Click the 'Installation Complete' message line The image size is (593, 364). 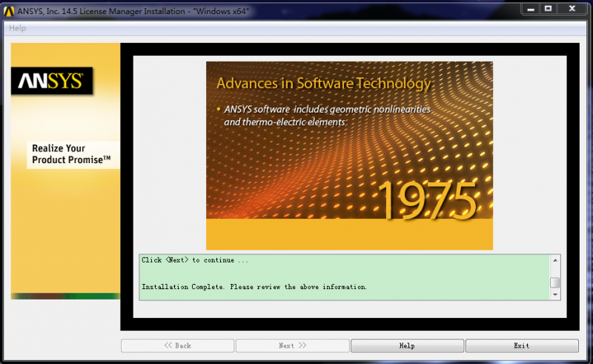point(254,287)
